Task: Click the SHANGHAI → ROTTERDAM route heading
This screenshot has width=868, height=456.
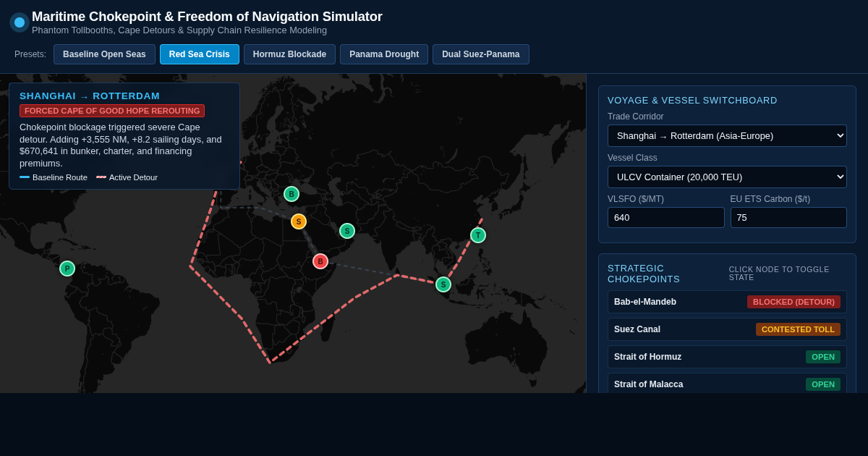Action: coord(90,96)
